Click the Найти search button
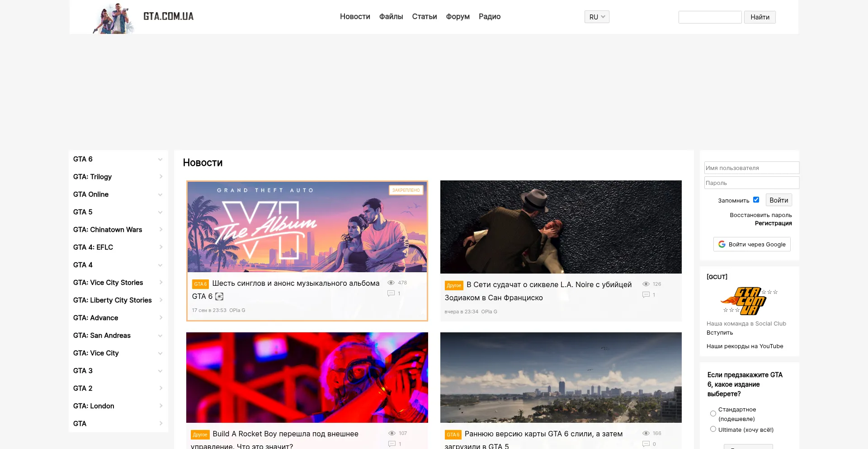 pos(760,17)
